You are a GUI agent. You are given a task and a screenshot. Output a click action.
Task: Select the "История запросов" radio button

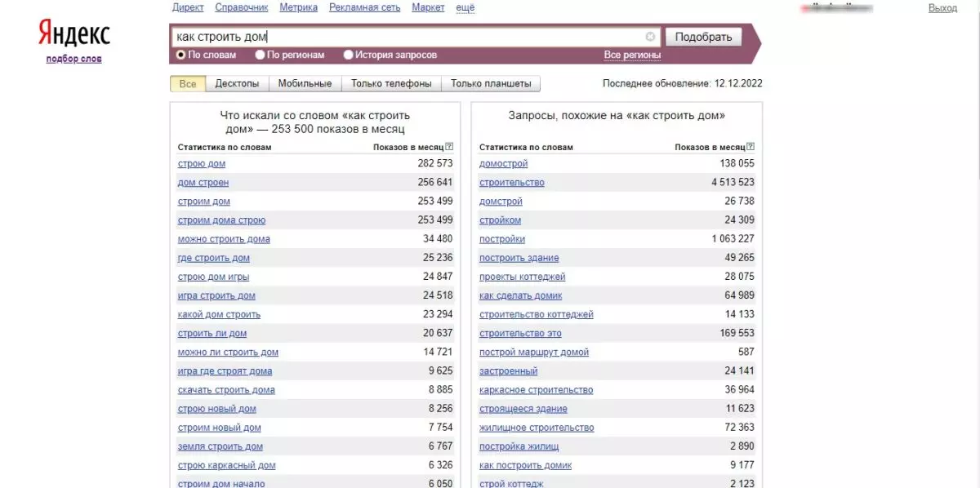pos(348,55)
